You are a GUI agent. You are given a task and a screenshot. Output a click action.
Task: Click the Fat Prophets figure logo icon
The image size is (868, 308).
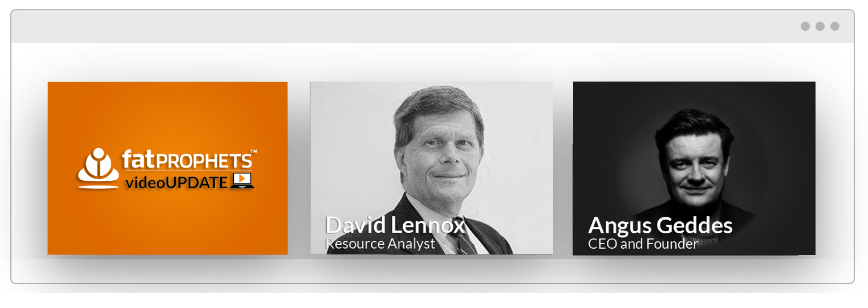coord(98,168)
